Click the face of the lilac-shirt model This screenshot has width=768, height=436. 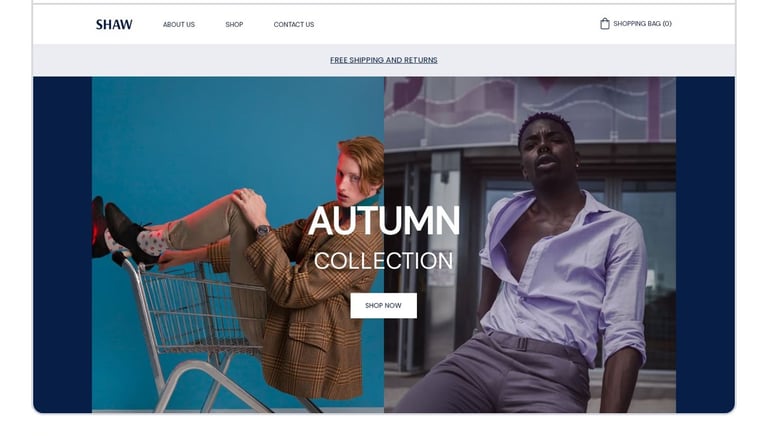[546, 152]
